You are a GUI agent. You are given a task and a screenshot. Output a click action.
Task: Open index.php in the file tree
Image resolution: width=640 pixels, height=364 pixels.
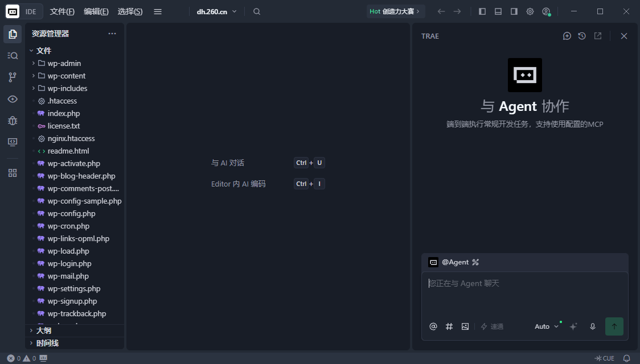pos(75,113)
